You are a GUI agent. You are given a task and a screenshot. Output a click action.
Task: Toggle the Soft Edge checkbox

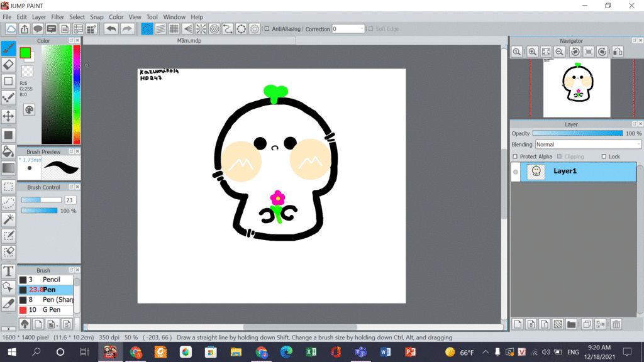point(371,29)
